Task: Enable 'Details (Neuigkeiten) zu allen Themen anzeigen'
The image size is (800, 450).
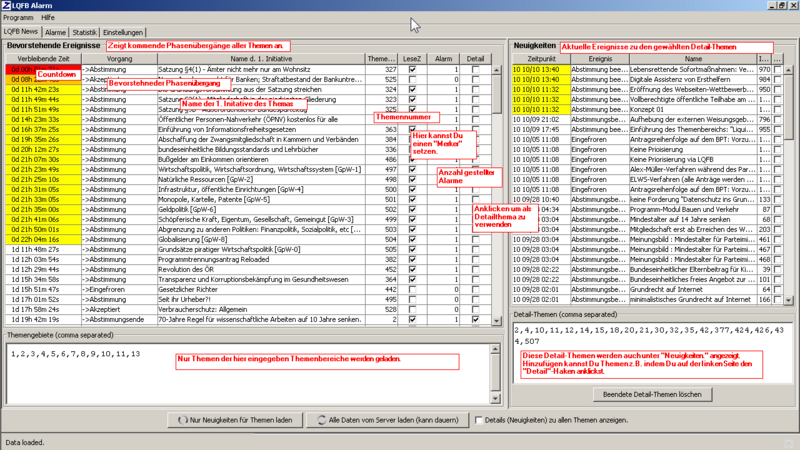Action: pos(480,420)
